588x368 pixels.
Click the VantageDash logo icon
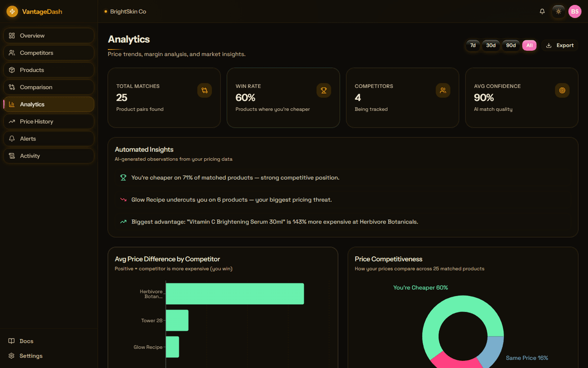click(11, 11)
